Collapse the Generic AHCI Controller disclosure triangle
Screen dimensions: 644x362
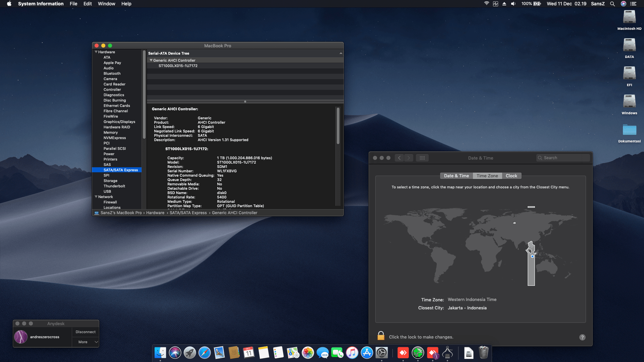[x=151, y=60]
